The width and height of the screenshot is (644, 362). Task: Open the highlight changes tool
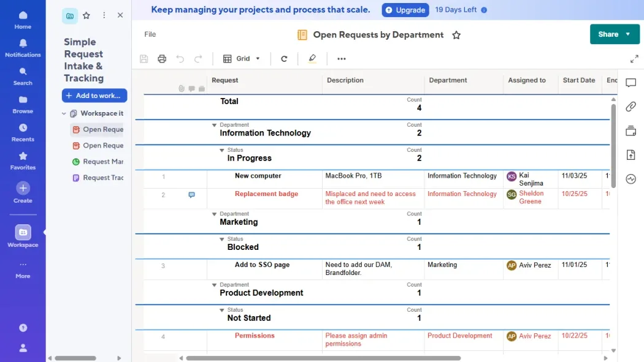[x=312, y=59]
